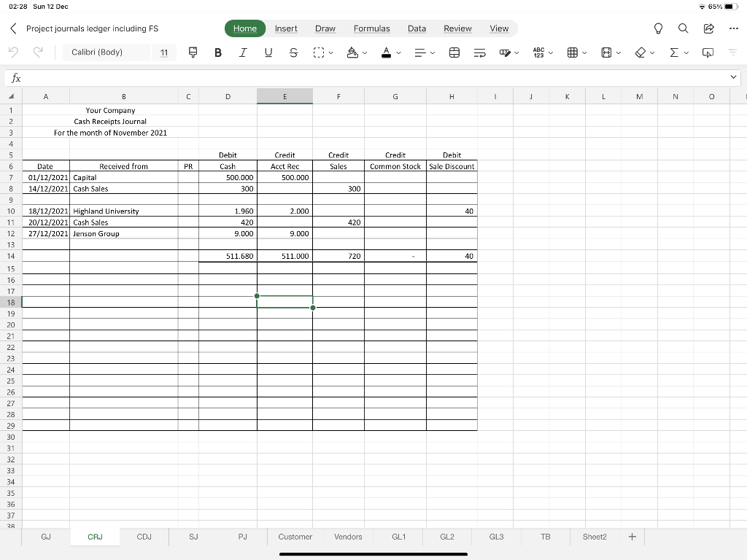The image size is (747, 560).
Task: Switch to the Sheet2 tab
Action: pos(595,537)
